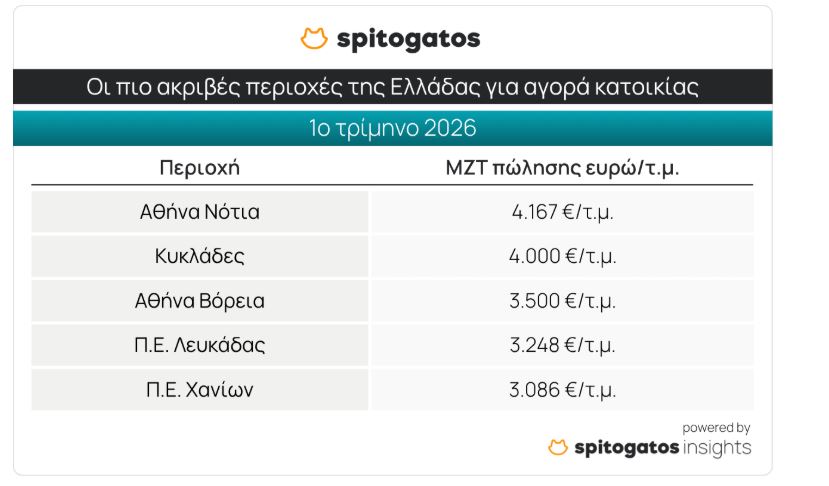Click the 3.500 €/τ.μ. price value

click(x=562, y=301)
